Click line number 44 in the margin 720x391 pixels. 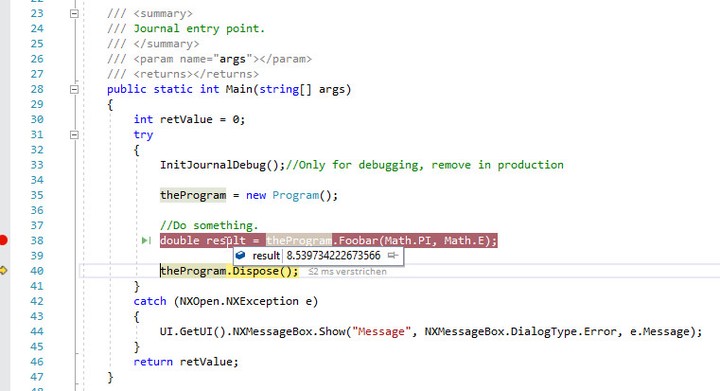click(x=37, y=331)
